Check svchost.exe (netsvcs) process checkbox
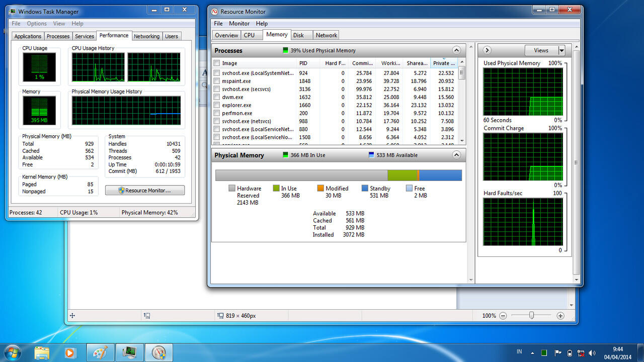Viewport: 644px width, 362px height. [217, 121]
